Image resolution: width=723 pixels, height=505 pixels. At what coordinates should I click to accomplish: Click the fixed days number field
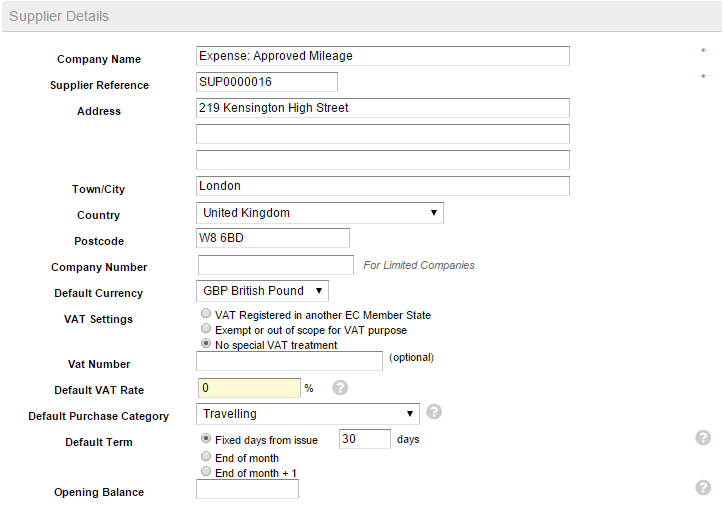pyautogui.click(x=364, y=439)
